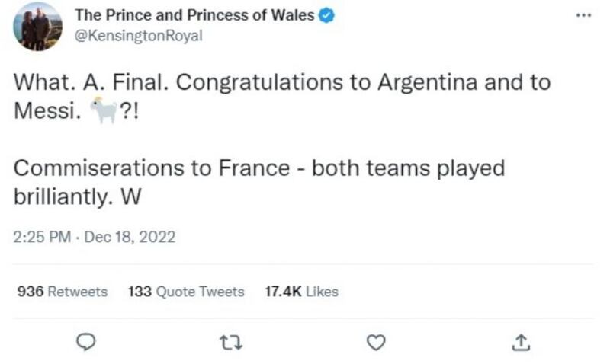Open the three-dot more options menu

click(584, 15)
